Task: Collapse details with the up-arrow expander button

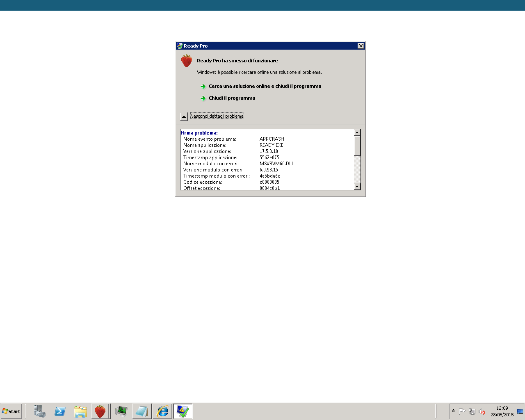Action: tap(184, 116)
